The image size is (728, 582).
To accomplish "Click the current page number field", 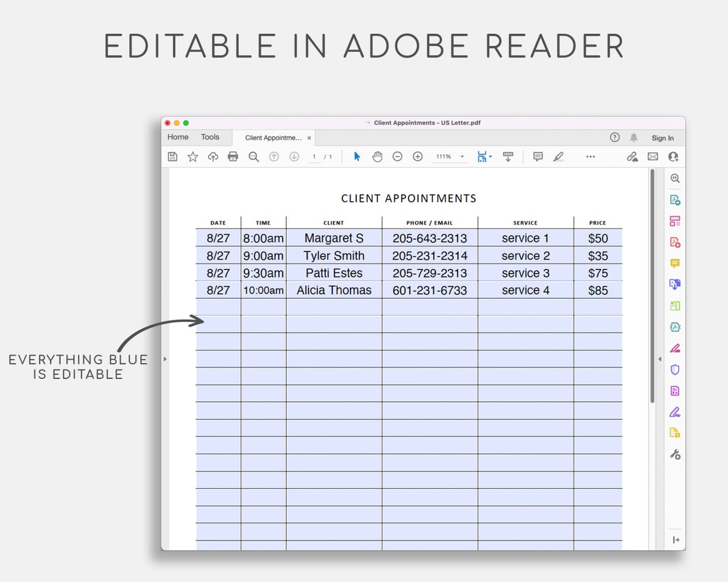I will click(x=314, y=156).
